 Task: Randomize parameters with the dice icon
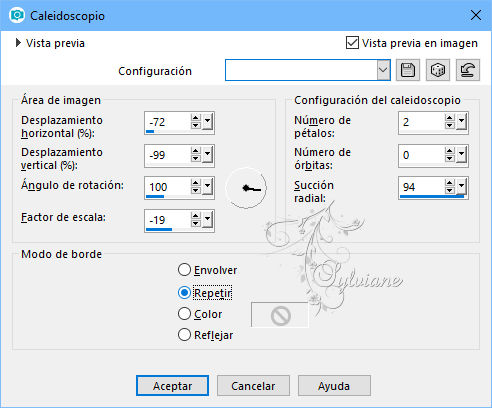(438, 70)
